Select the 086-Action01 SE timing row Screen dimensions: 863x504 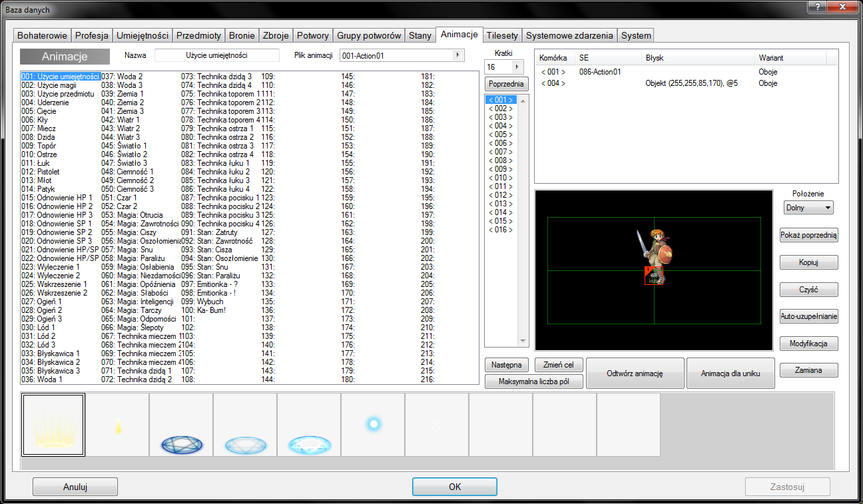[x=686, y=72]
